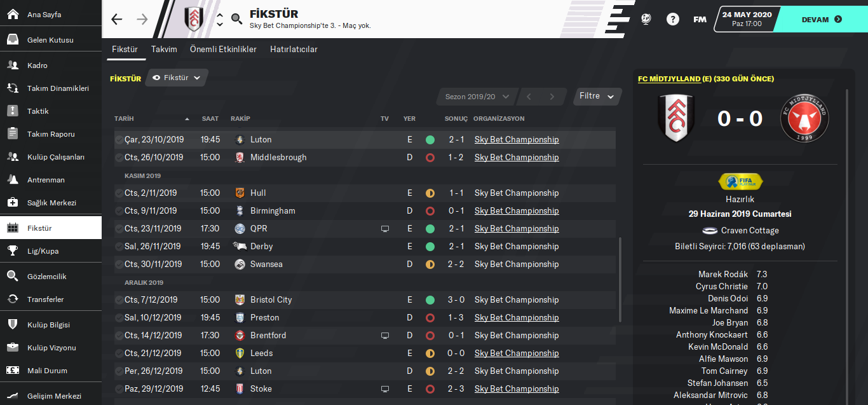Click the fixture list vertical scrollbar
This screenshot has height=405, width=868.
pyautogui.click(x=620, y=280)
